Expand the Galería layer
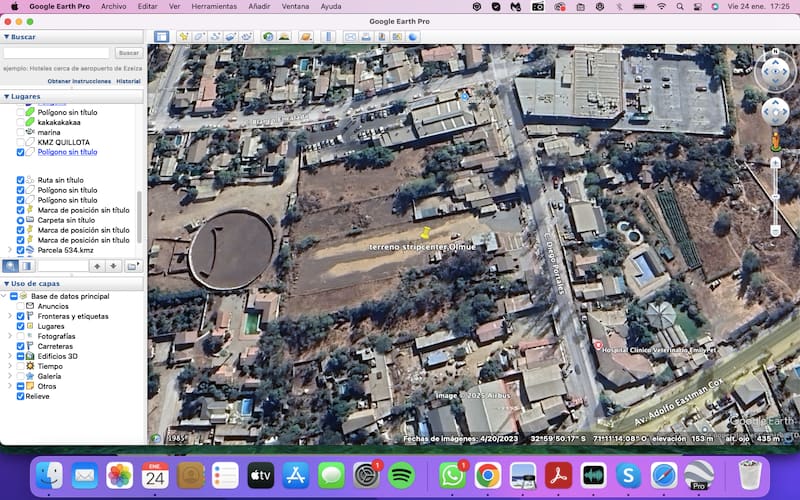 click(10, 376)
